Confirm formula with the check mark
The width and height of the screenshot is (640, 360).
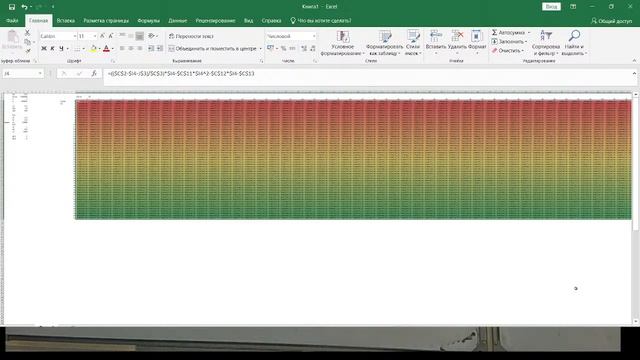[x=79, y=73]
